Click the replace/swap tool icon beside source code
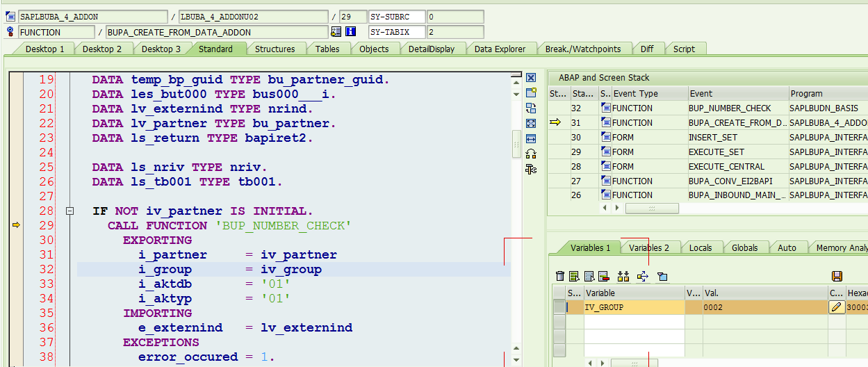The height and width of the screenshot is (367, 868). [531, 108]
